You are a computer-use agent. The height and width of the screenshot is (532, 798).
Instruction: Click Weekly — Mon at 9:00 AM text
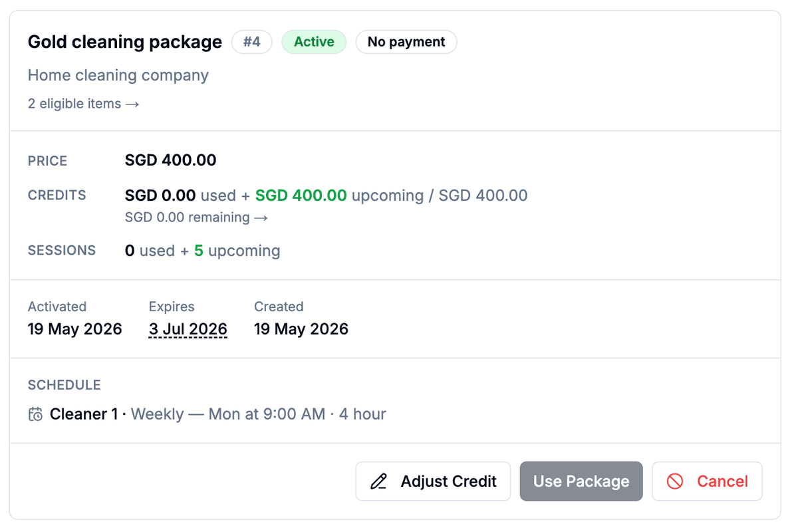coord(228,414)
